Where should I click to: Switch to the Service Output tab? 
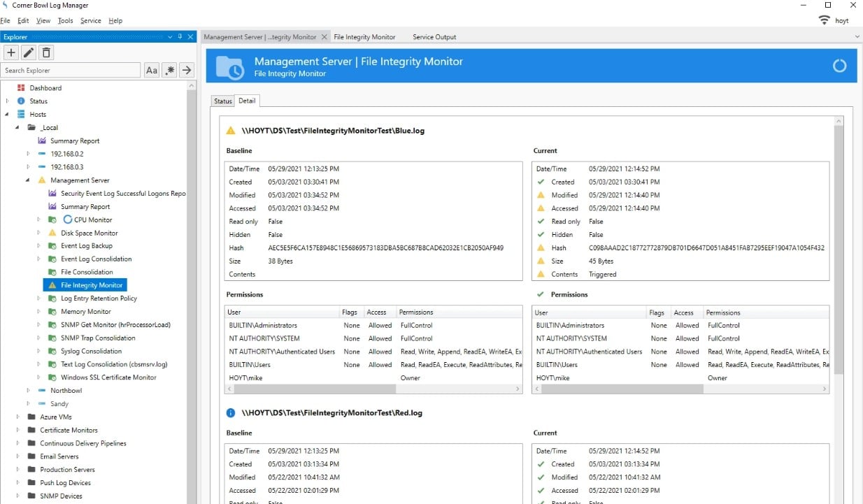point(434,37)
